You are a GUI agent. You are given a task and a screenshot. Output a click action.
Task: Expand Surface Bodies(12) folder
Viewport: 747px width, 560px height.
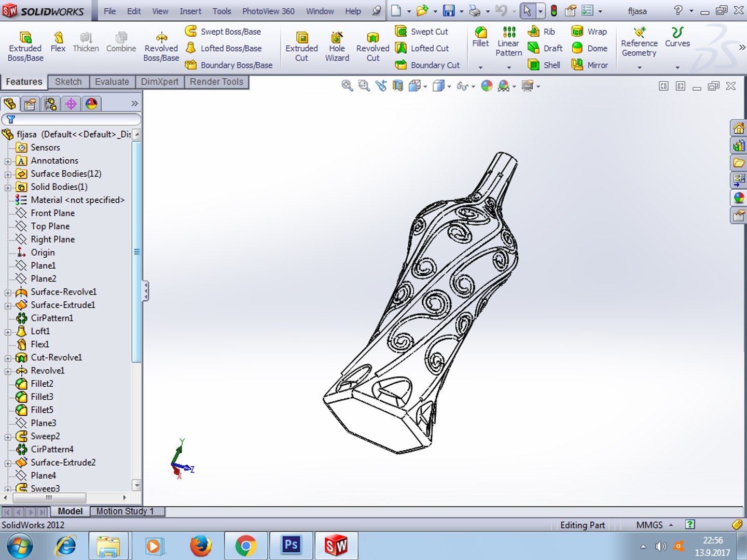click(8, 174)
